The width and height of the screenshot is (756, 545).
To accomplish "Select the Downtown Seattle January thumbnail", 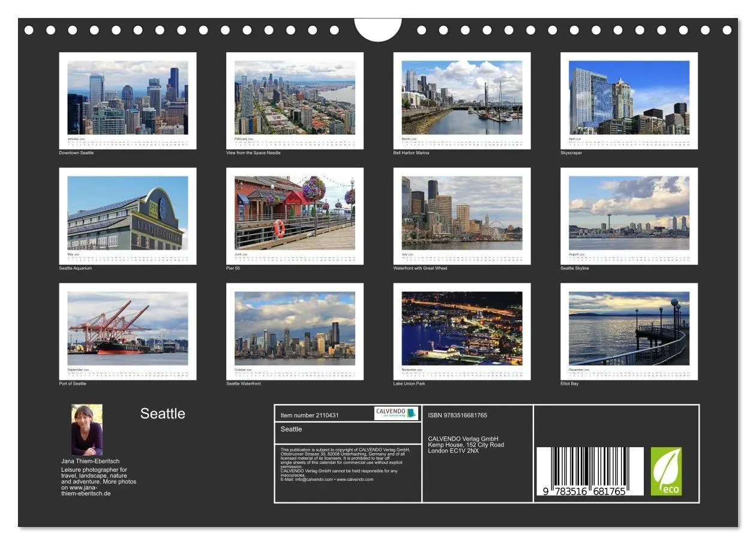I will tap(128, 101).
